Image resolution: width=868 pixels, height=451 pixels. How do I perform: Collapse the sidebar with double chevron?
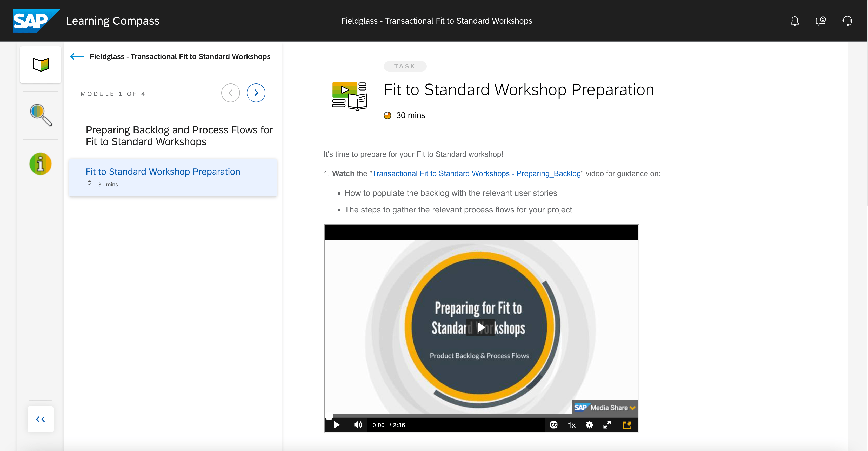[41, 419]
